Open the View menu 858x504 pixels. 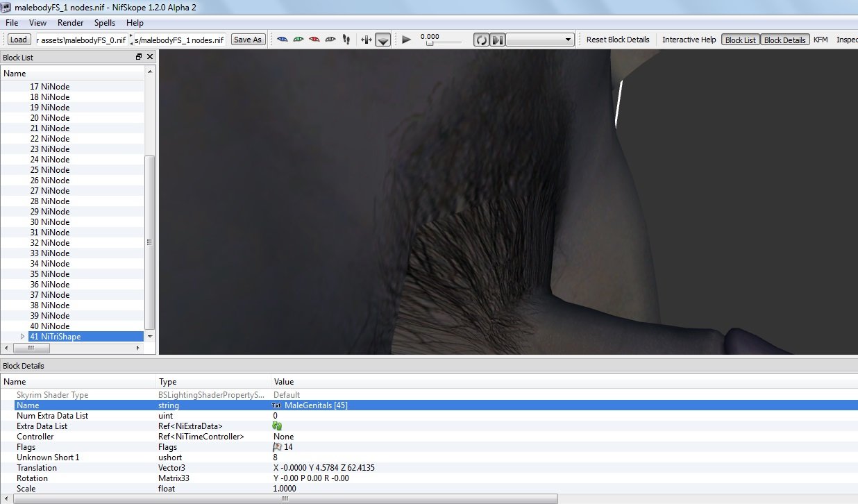coord(37,23)
